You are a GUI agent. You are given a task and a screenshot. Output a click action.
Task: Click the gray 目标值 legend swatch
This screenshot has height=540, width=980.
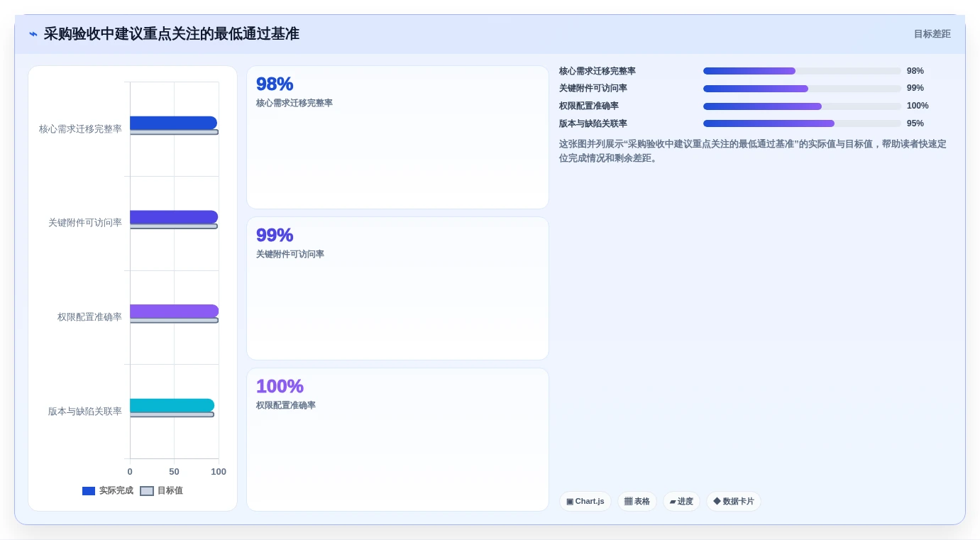(x=147, y=491)
